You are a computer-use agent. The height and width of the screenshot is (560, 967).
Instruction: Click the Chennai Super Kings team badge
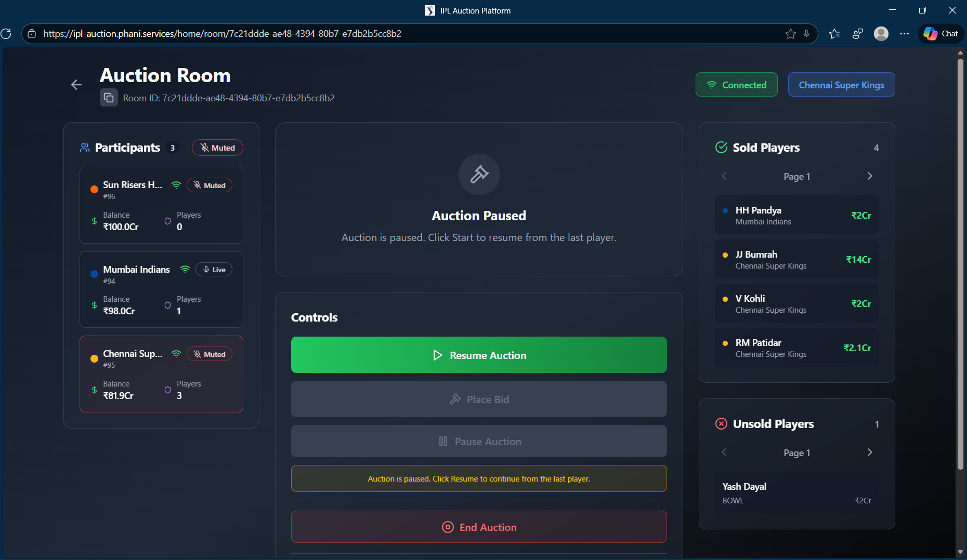click(841, 84)
